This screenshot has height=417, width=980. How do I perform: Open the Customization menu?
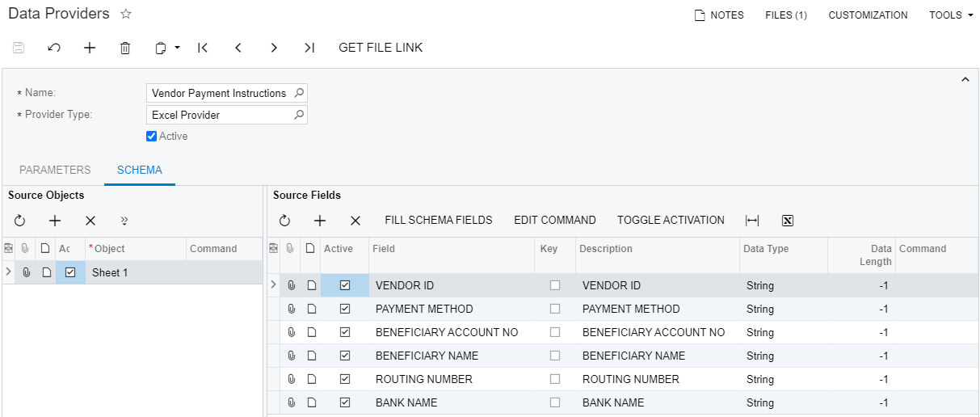tap(868, 15)
